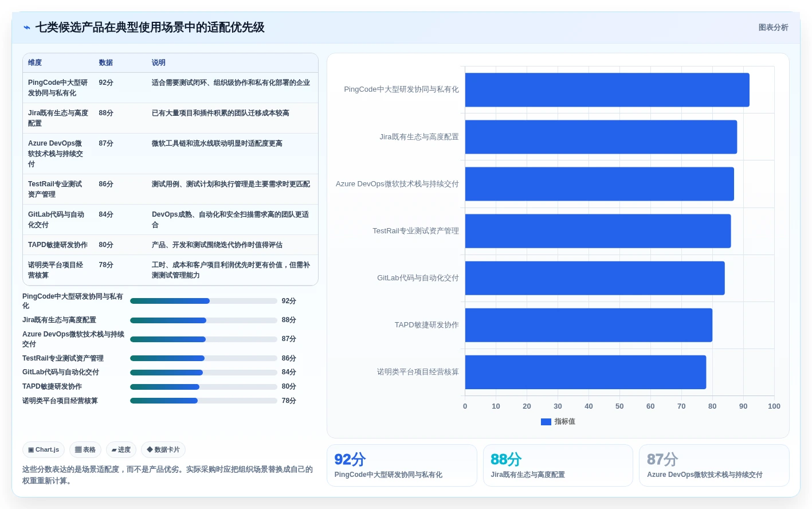Click the page title 七类候选产品在典型使用场景中的适配优先级
Viewport: 812px width, 509px height.
(150, 28)
